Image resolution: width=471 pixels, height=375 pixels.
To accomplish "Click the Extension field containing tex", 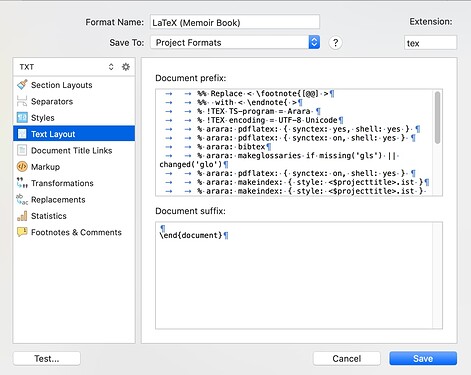I will [430, 43].
